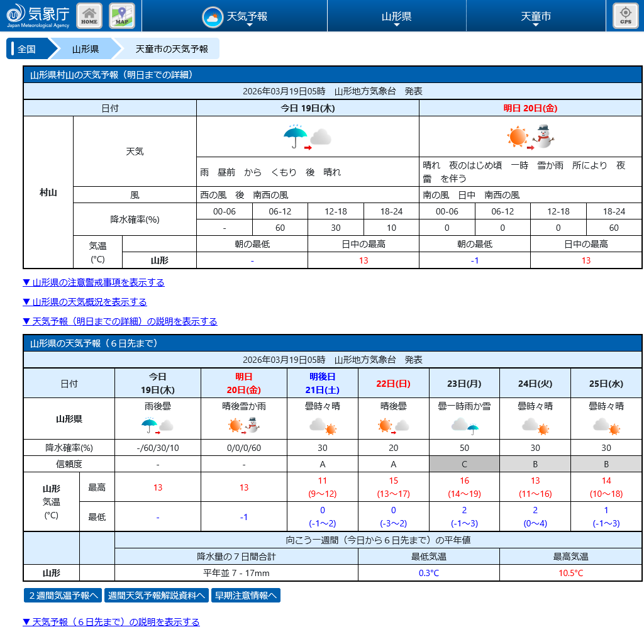Open the 週間天気予報解説資料へ button
This screenshot has width=644, height=644.
pos(157,595)
